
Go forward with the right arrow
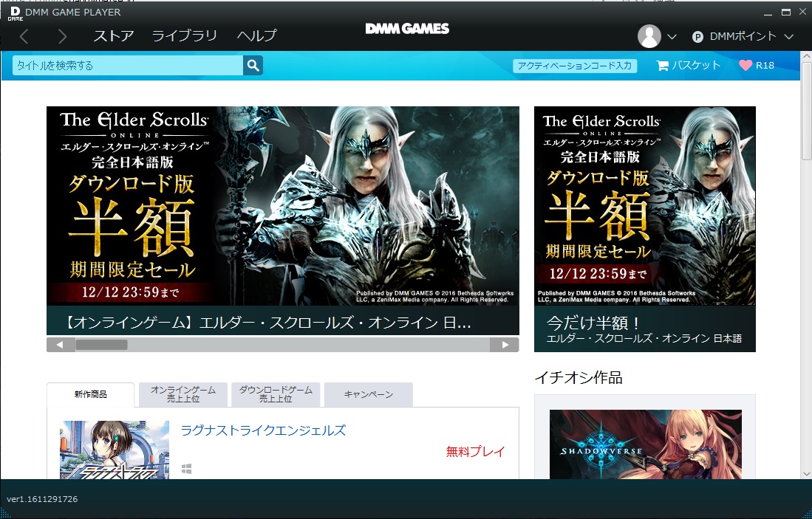[x=62, y=36]
